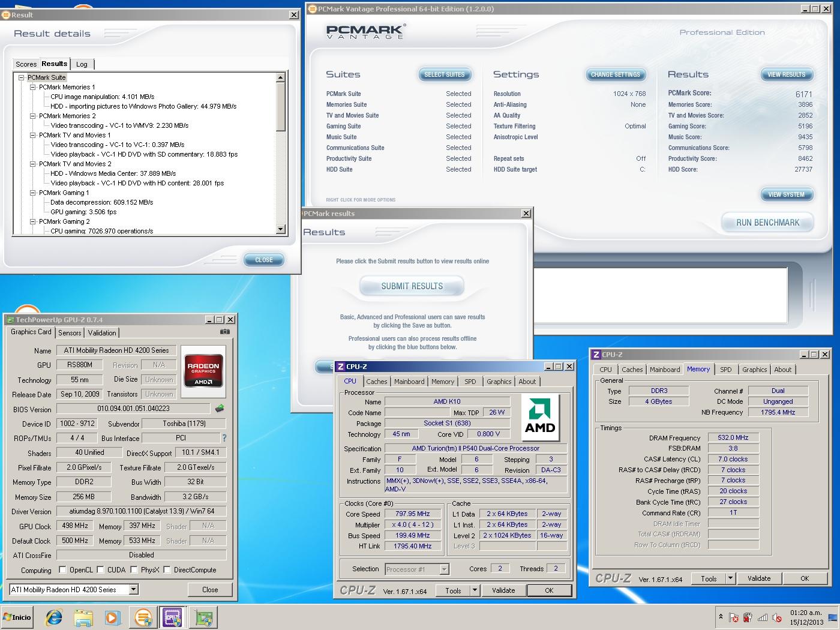
Task: Click the network signal tray icon
Action: [762, 617]
